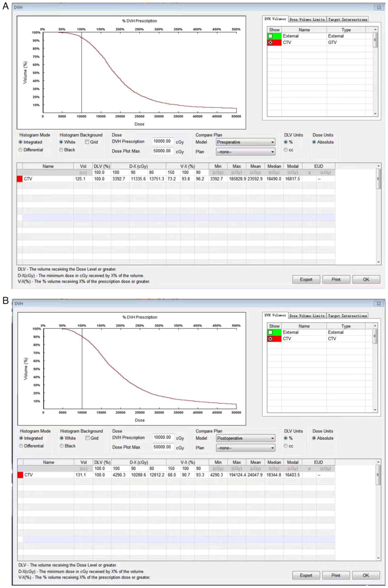Switch DLV Units to cc in top window
The width and height of the screenshot is (388, 588).
pyautogui.click(x=286, y=150)
